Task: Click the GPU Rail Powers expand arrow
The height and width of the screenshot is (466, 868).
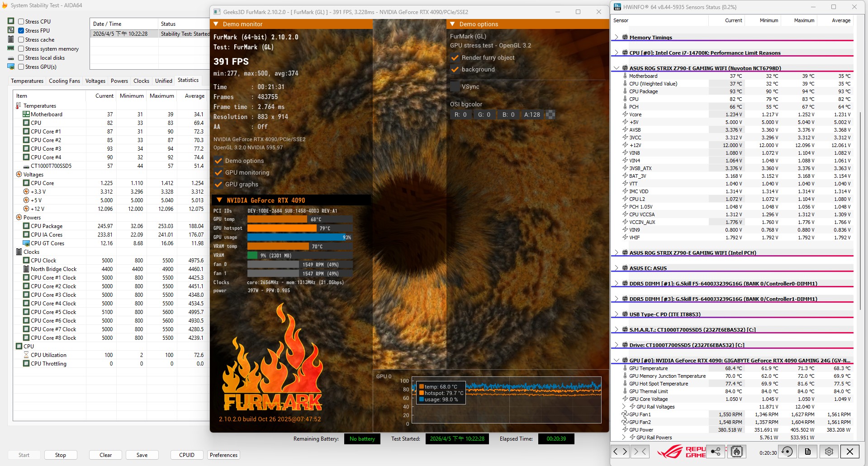Action: coord(624,437)
